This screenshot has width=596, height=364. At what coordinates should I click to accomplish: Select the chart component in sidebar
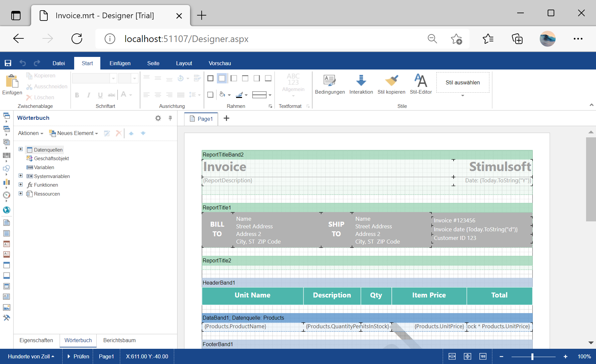(6, 182)
